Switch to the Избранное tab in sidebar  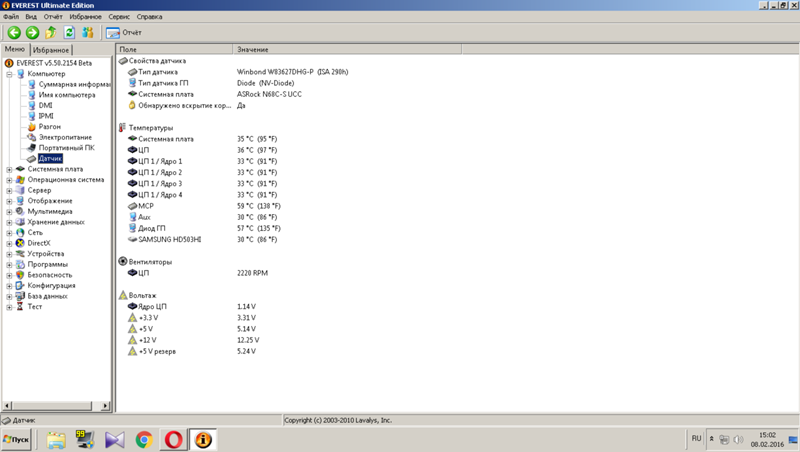[51, 50]
